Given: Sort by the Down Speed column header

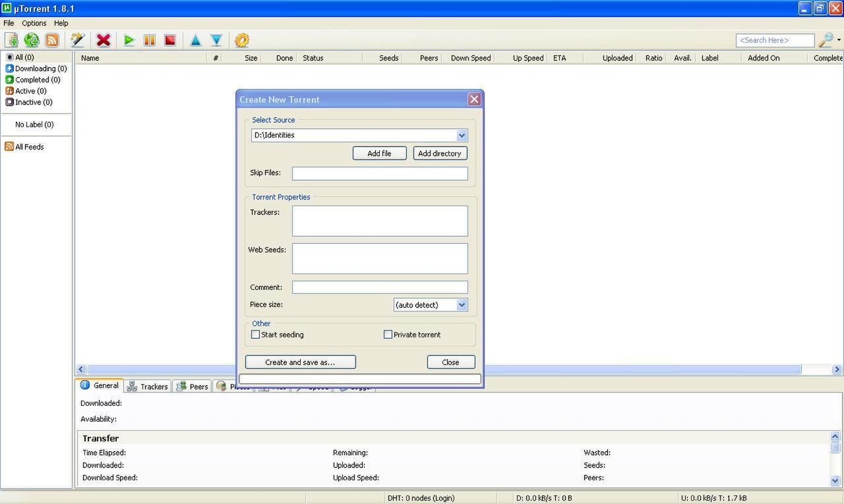Looking at the screenshot, I should (467, 58).
